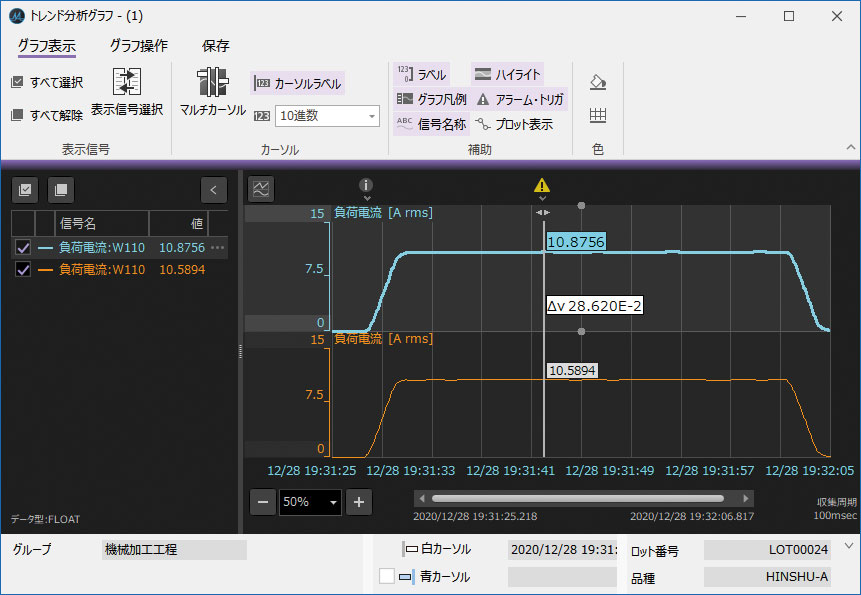Collapse the signal list panel with arrow button
Image resolution: width=861 pixels, height=595 pixels.
click(214, 189)
